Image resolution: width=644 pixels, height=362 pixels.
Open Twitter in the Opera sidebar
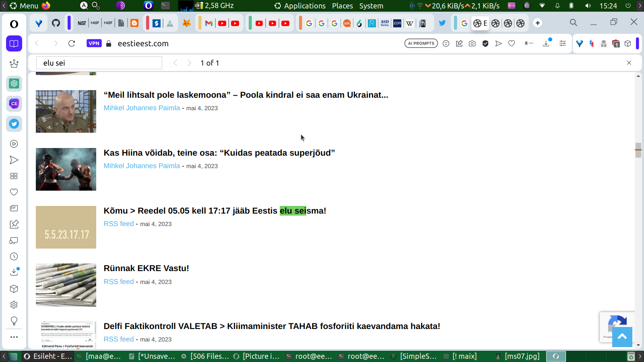point(14,124)
